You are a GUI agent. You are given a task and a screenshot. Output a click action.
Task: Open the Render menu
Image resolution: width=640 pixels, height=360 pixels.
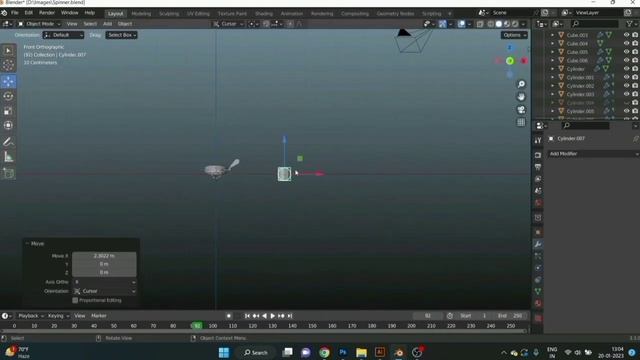(47, 13)
